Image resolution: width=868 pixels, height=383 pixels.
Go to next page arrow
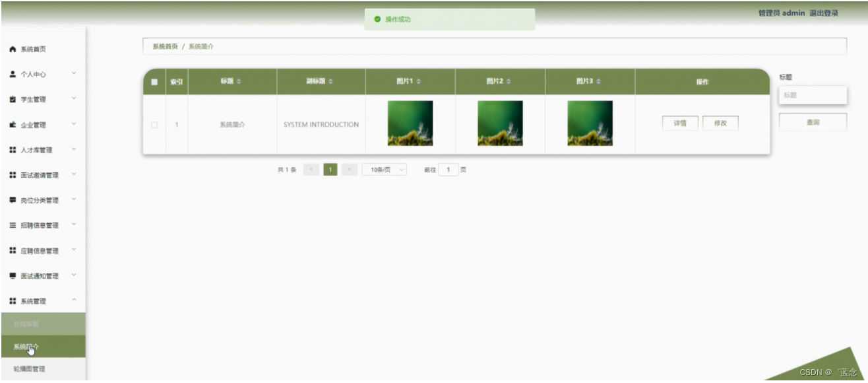(350, 170)
